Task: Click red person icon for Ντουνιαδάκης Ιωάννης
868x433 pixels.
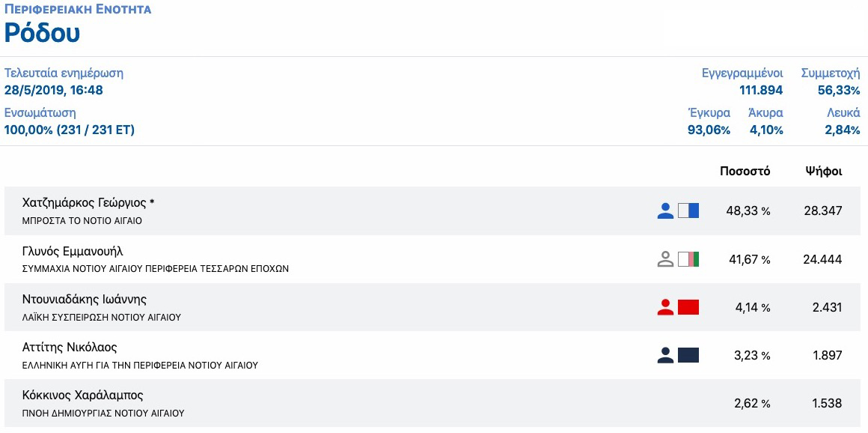Action: coord(665,307)
